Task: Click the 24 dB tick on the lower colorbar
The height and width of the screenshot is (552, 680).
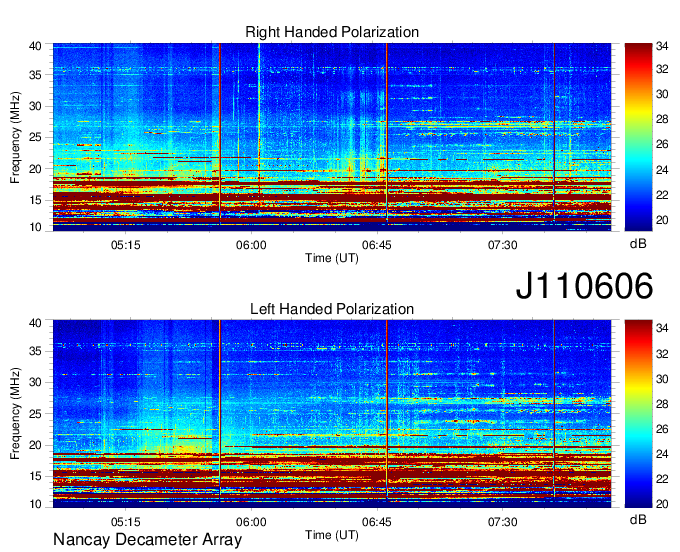Action: coord(662,454)
